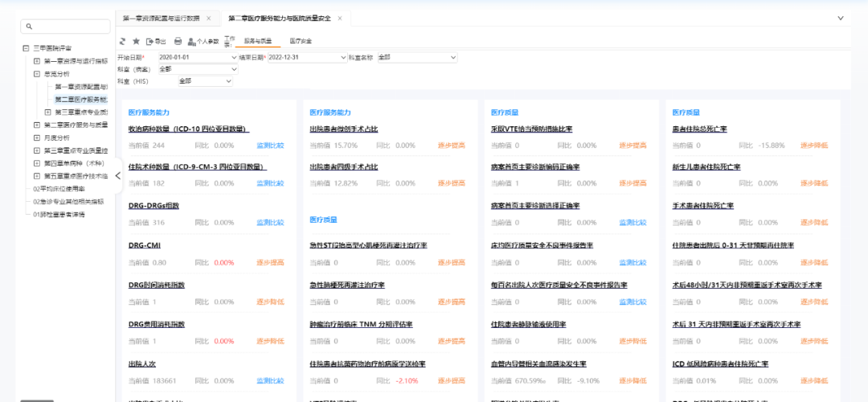
Task: Open 血管内导管相关血流感染发生率 link
Action: [538, 364]
